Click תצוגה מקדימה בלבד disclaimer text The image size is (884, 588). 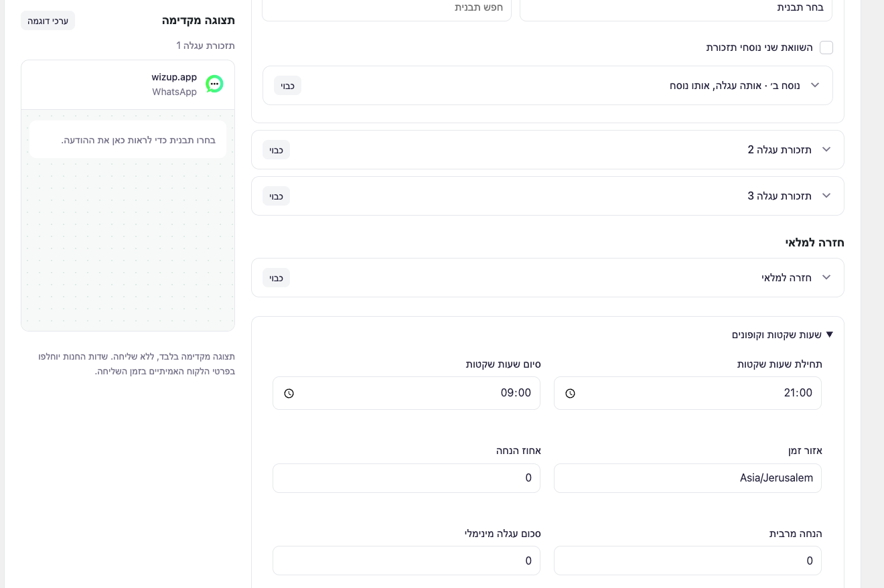pyautogui.click(x=137, y=364)
